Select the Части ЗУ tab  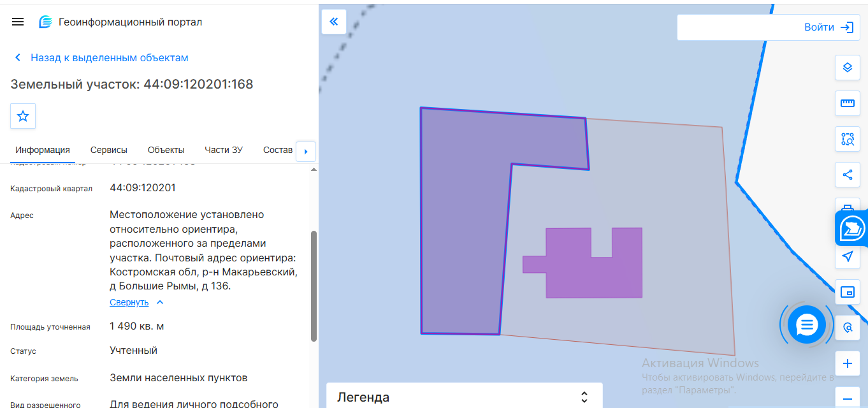point(224,150)
